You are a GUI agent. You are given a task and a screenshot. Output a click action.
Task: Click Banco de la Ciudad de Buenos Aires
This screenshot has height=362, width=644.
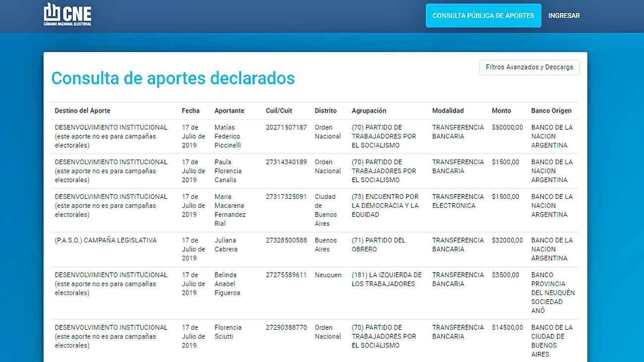click(552, 341)
